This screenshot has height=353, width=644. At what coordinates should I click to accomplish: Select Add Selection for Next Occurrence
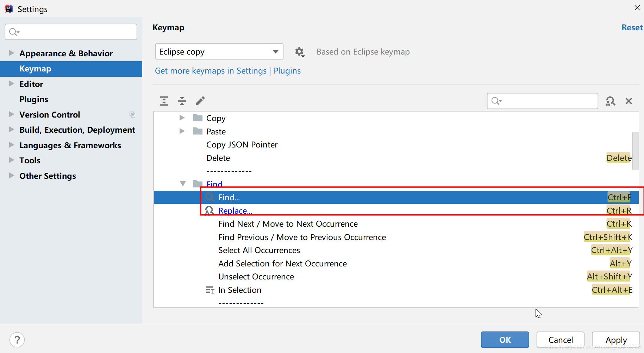click(x=396, y=264)
